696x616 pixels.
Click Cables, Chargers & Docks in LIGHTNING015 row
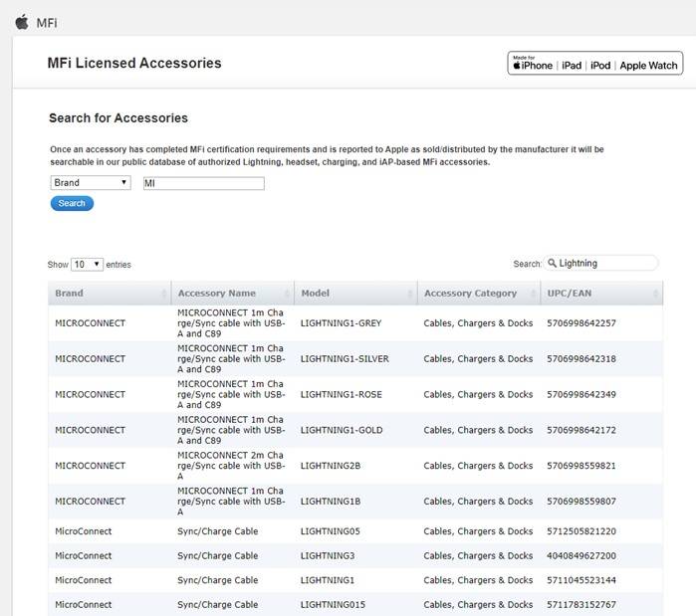tap(478, 604)
